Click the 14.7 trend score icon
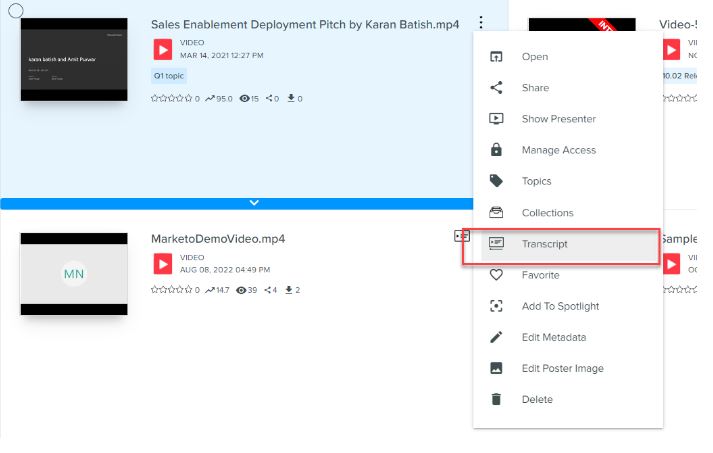This screenshot has width=713, height=453. (210, 290)
